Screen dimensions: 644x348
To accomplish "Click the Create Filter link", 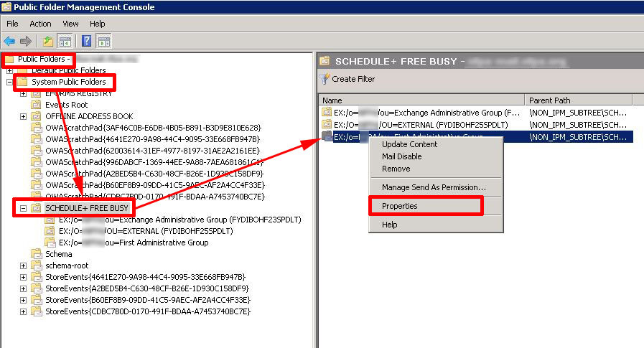I will tap(353, 79).
